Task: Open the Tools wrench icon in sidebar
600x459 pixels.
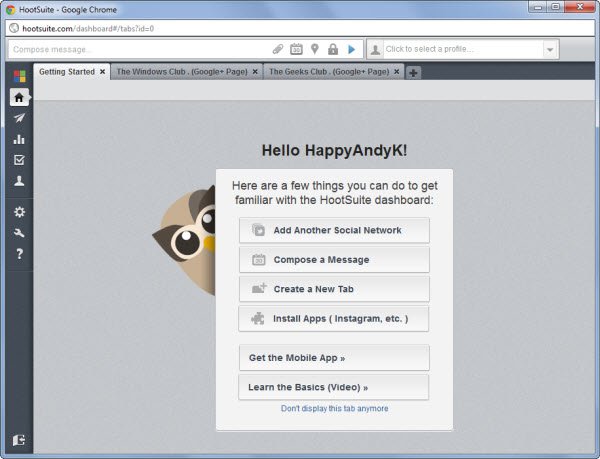Action: click(x=19, y=233)
